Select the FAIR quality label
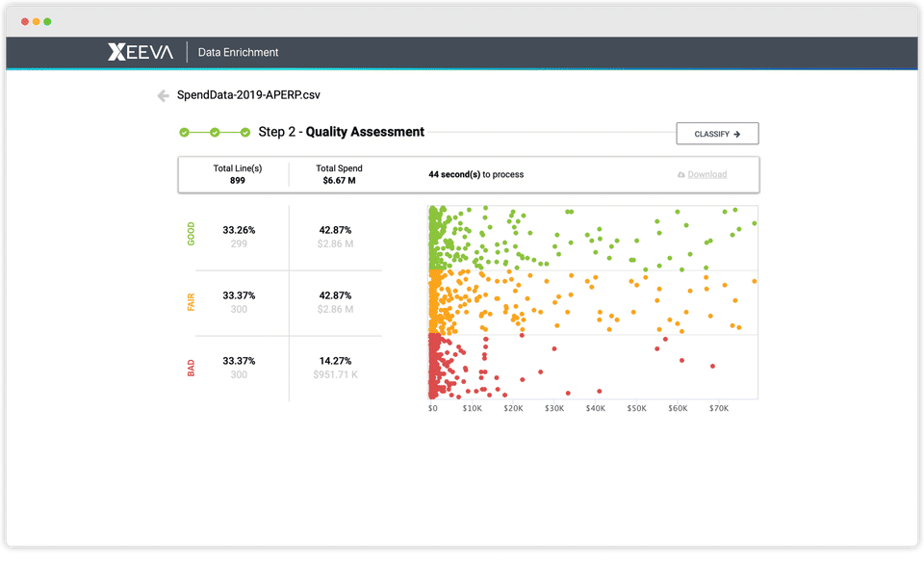 (x=191, y=302)
